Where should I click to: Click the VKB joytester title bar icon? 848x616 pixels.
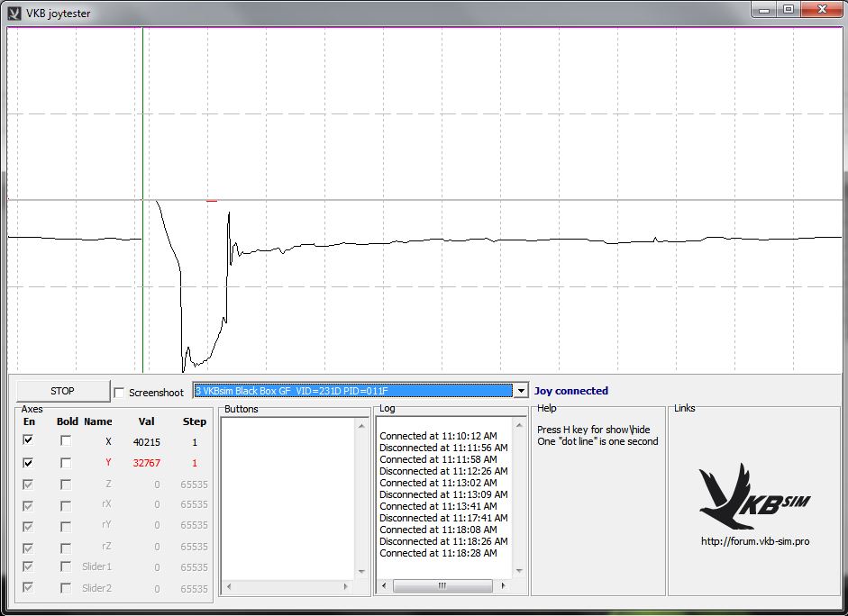click(x=14, y=13)
